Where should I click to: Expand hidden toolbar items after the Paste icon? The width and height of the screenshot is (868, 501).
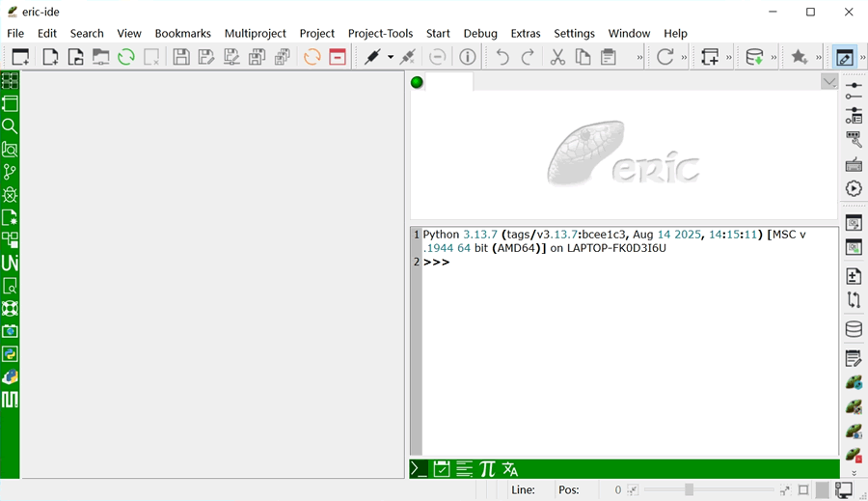click(x=639, y=57)
